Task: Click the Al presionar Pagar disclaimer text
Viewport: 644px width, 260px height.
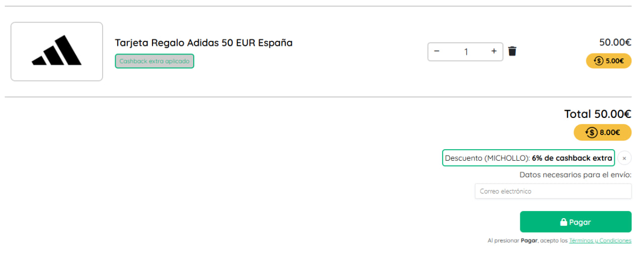Action: tap(527, 241)
